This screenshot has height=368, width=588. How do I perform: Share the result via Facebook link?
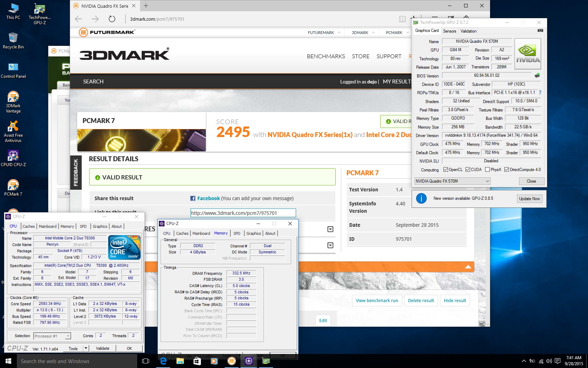click(209, 198)
